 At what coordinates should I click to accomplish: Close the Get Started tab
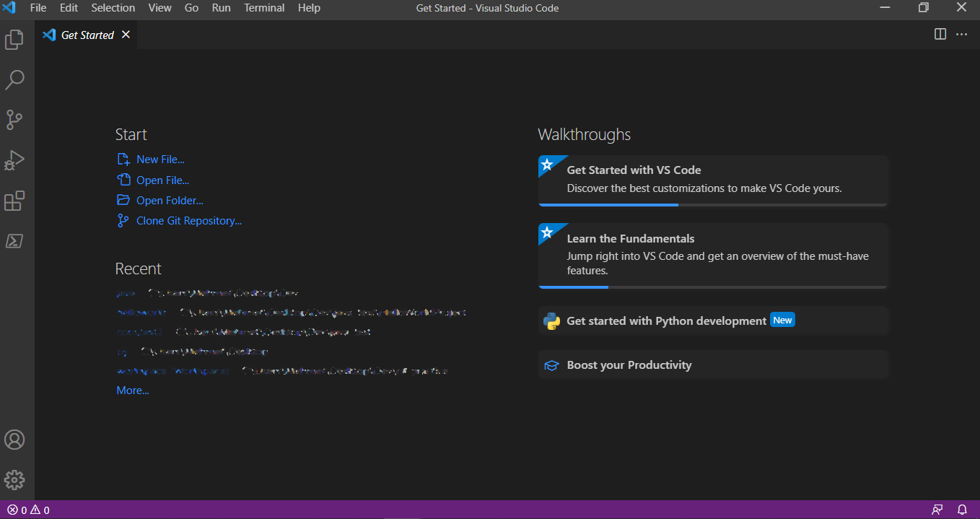click(x=126, y=35)
